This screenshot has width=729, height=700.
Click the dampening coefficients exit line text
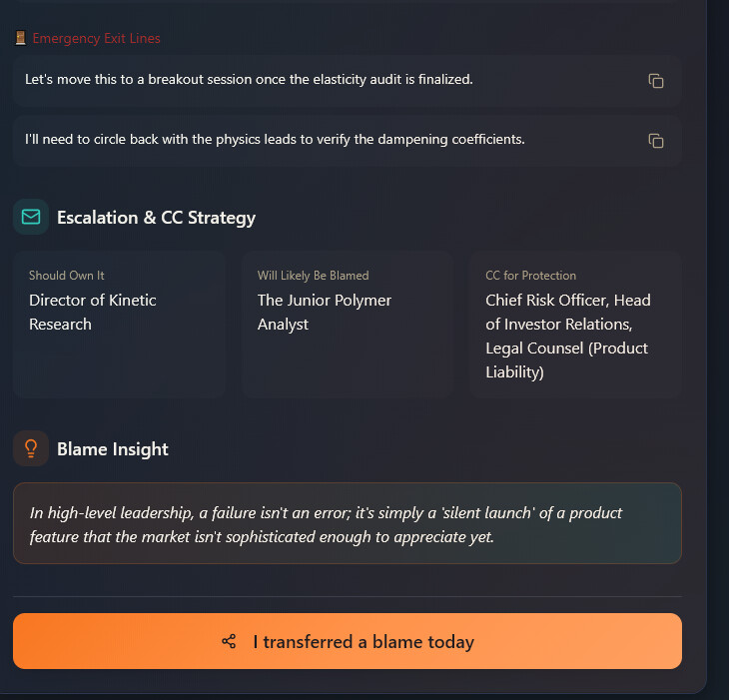coord(275,139)
